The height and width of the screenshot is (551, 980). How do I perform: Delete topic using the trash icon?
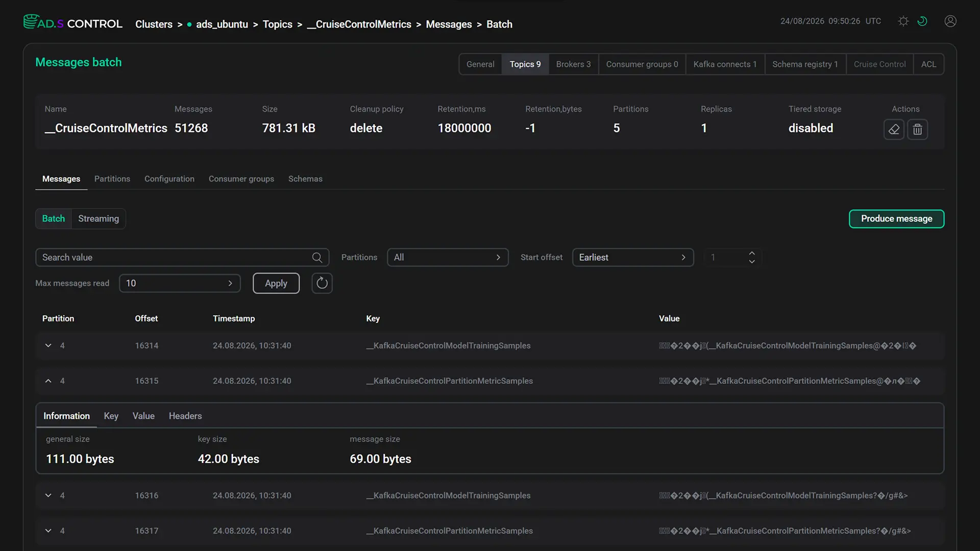pyautogui.click(x=917, y=129)
